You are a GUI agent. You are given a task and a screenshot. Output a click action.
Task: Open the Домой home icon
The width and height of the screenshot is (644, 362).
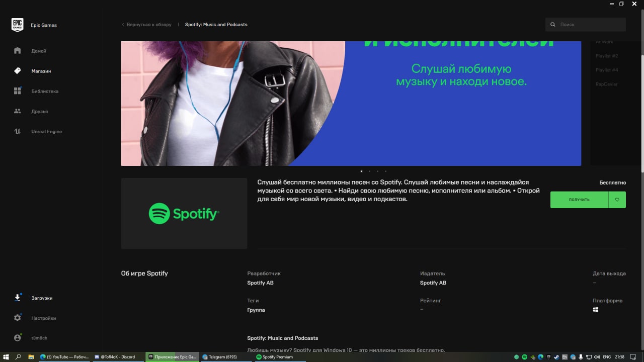(x=18, y=51)
